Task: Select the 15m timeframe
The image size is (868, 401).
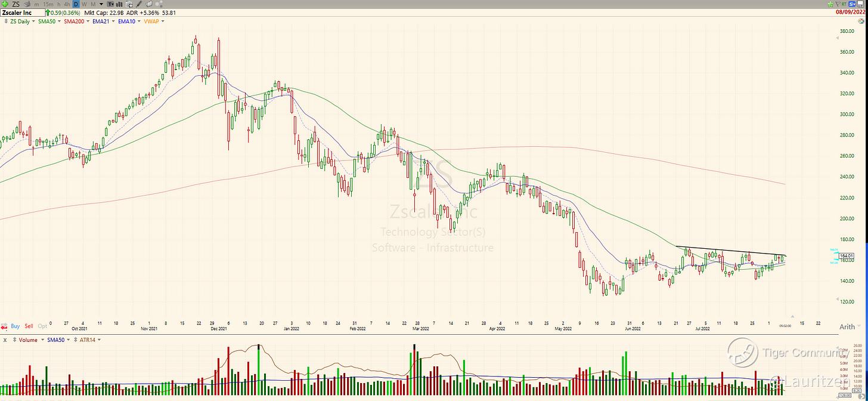Action: tap(48, 5)
